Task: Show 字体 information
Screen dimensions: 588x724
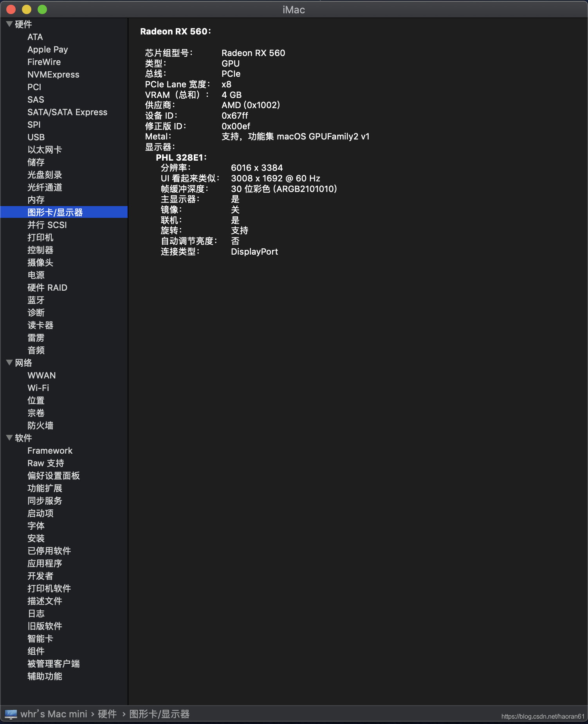Action: coord(36,526)
